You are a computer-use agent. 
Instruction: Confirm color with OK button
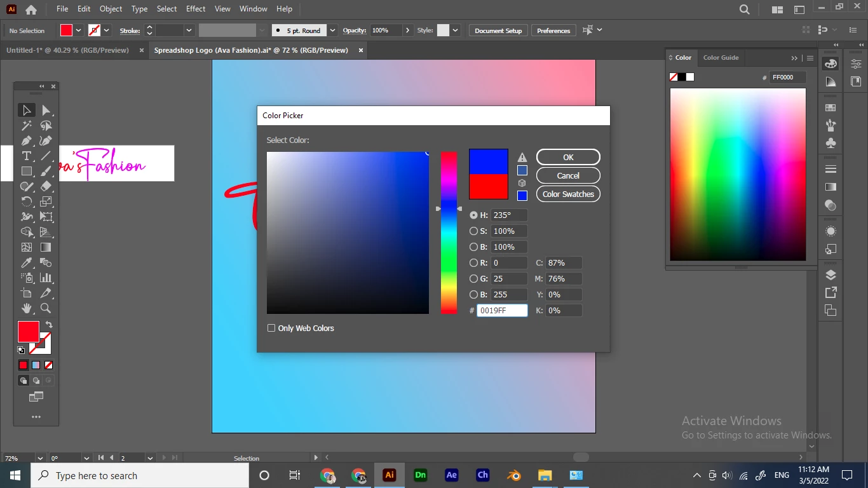coord(568,157)
